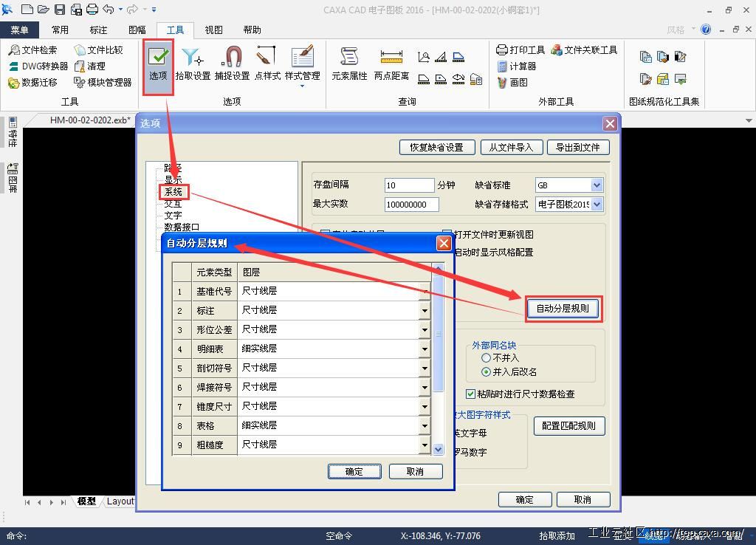Select 系统 in the options tree
756x545 pixels.
[173, 192]
